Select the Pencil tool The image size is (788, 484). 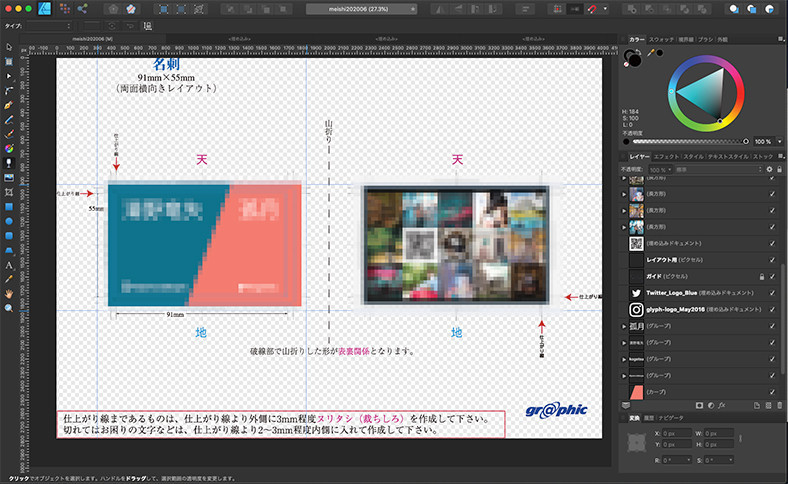click(x=9, y=120)
